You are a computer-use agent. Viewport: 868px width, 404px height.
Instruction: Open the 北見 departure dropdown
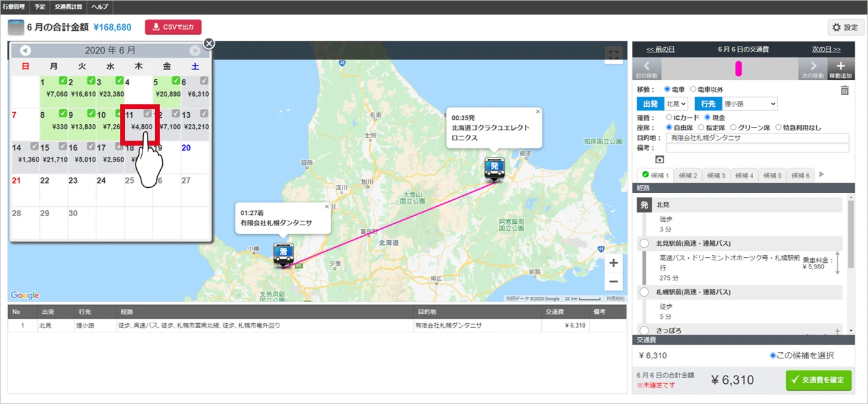coord(676,103)
